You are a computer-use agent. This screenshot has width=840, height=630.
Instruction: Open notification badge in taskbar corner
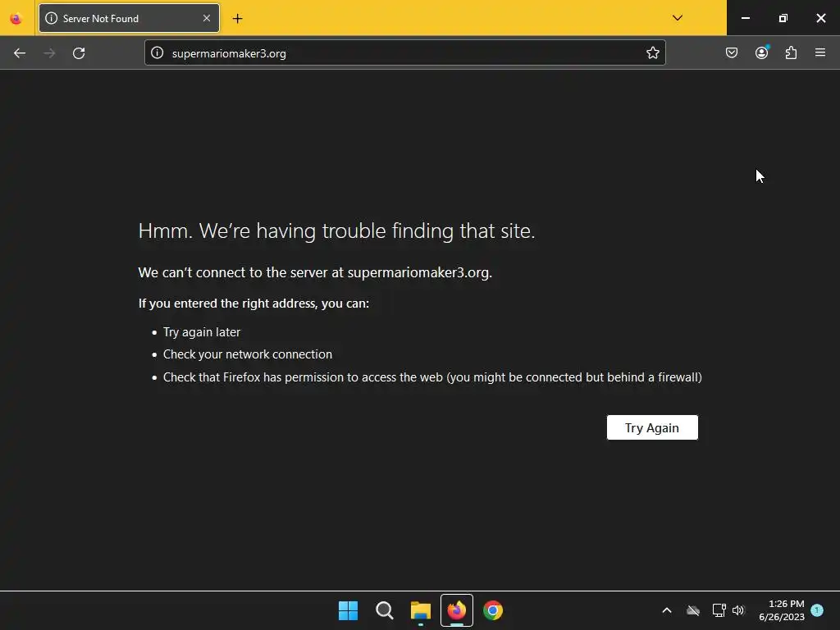tap(817, 610)
